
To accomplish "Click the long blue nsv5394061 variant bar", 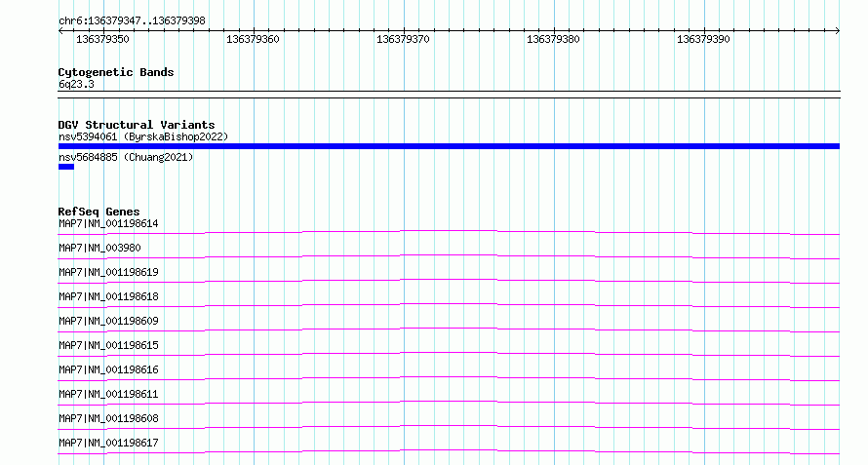I will point(449,146).
